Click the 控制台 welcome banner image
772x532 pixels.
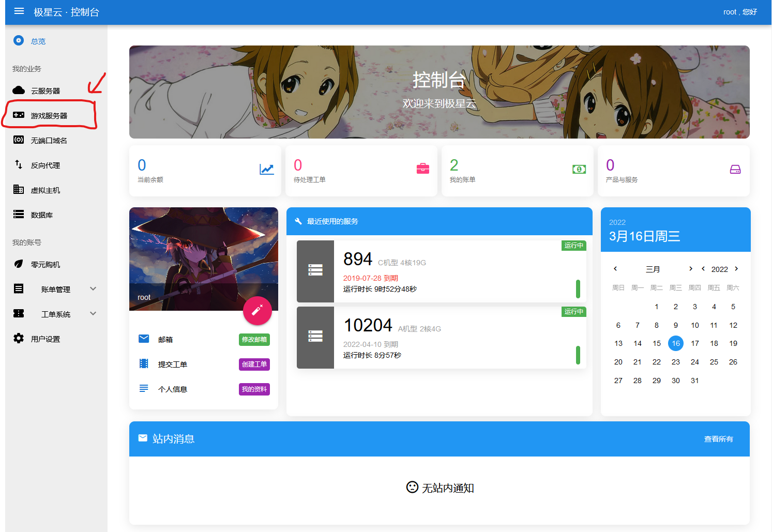[440, 92]
